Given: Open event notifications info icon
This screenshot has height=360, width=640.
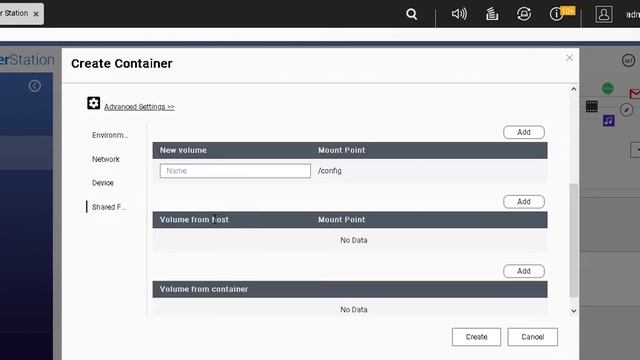Looking at the screenshot, I should click(556, 14).
